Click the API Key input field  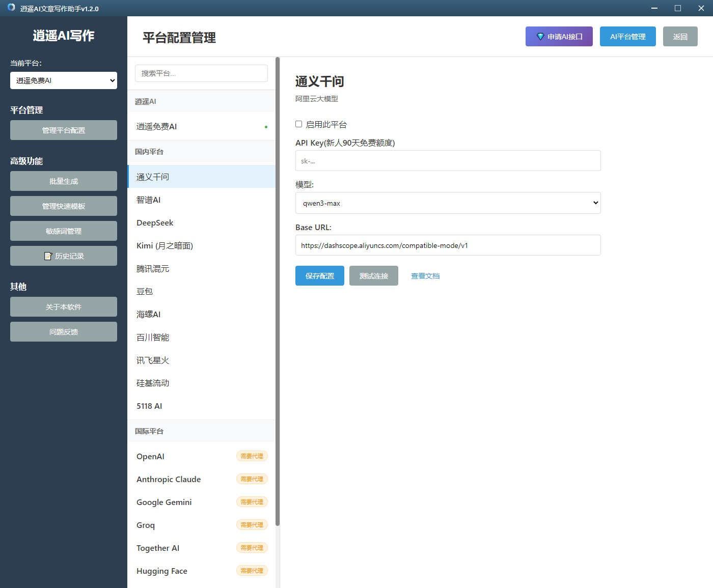tap(448, 161)
